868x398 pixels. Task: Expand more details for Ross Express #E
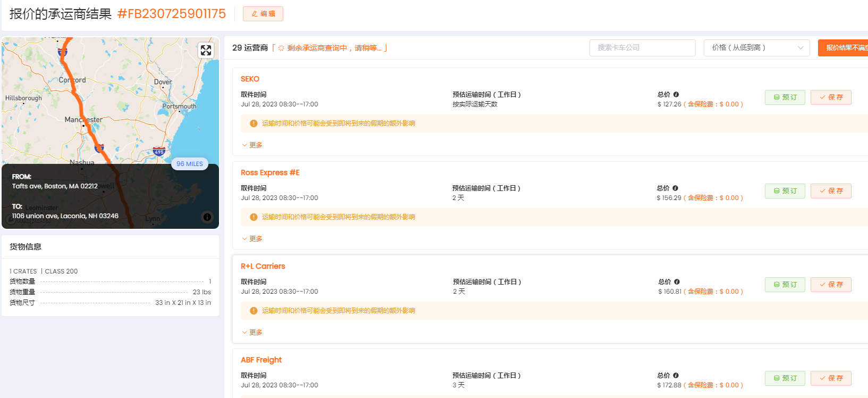pos(252,239)
